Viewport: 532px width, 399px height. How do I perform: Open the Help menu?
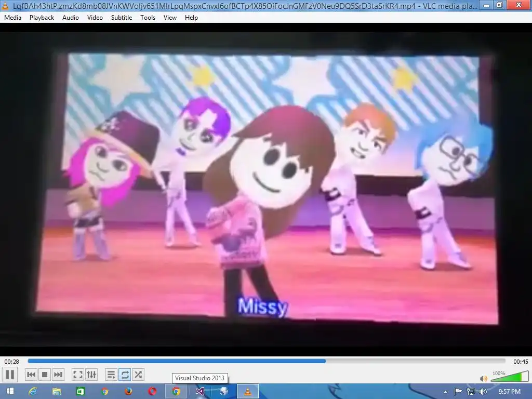(x=191, y=18)
